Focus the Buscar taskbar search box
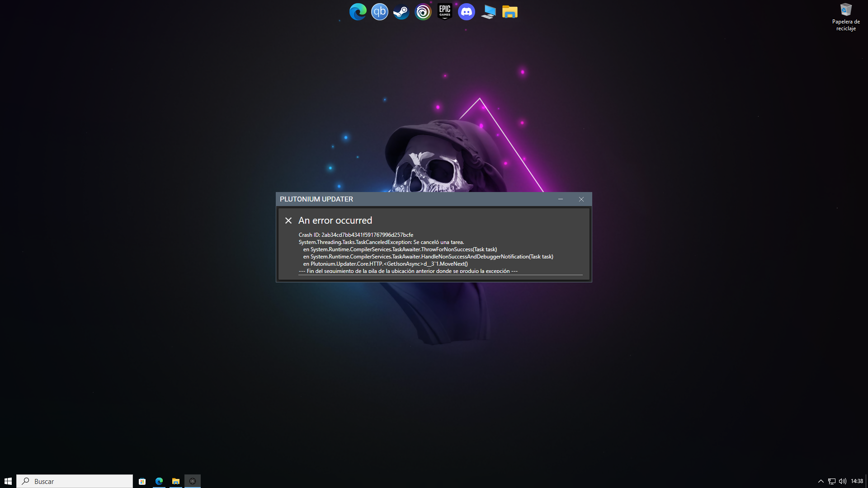 [x=75, y=481]
